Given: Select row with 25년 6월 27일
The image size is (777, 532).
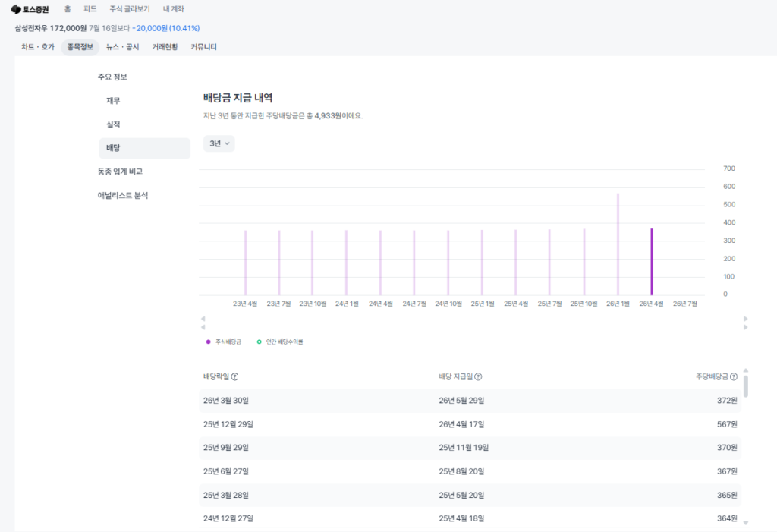Looking at the screenshot, I should click(470, 471).
